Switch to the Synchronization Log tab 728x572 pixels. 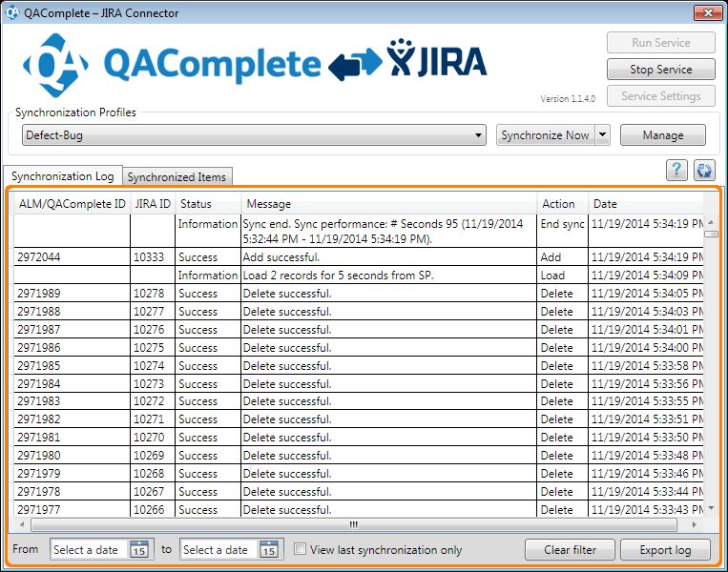[63, 176]
